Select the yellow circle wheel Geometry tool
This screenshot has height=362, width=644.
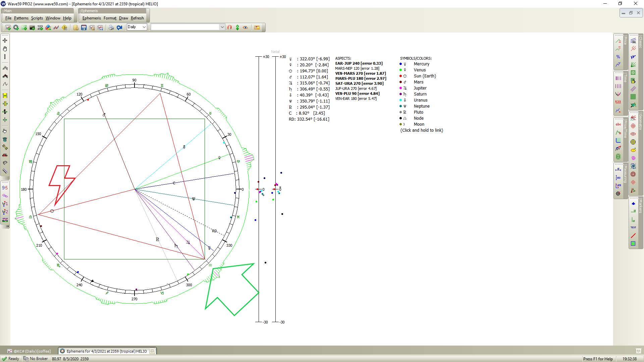pyautogui.click(x=633, y=142)
